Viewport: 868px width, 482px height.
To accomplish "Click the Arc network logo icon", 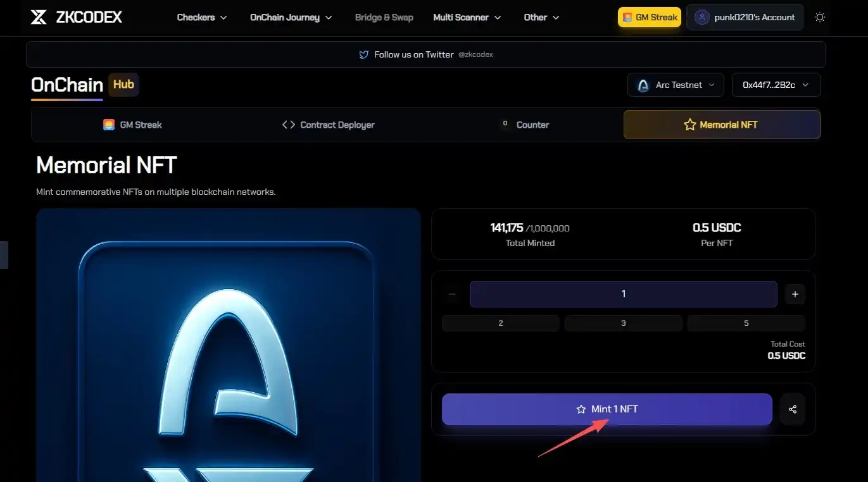I will click(642, 84).
